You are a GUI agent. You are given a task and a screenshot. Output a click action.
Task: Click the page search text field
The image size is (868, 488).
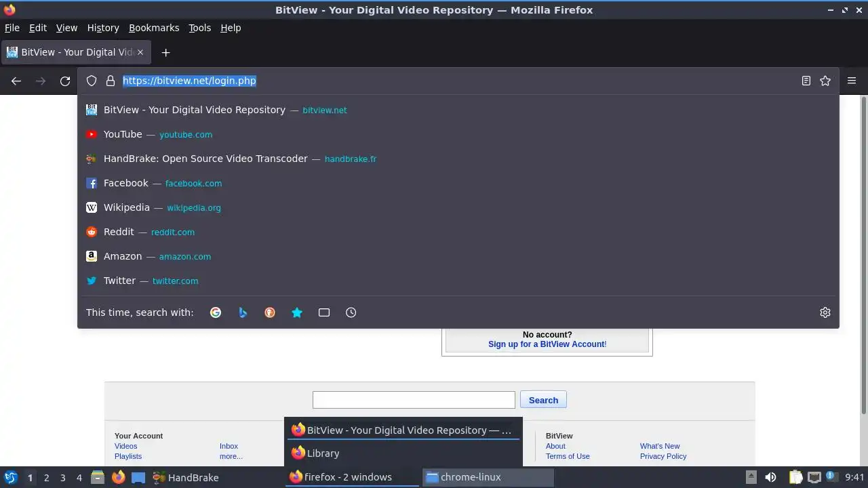point(414,400)
